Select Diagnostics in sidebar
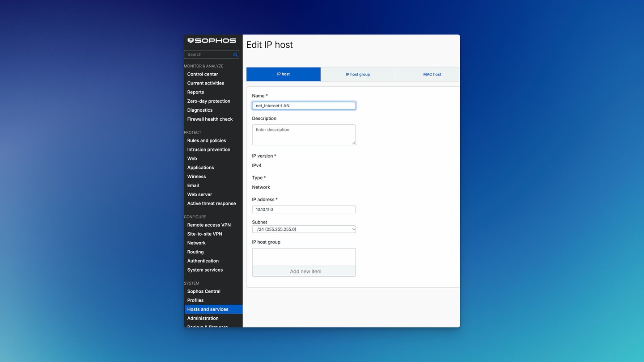 200,110
